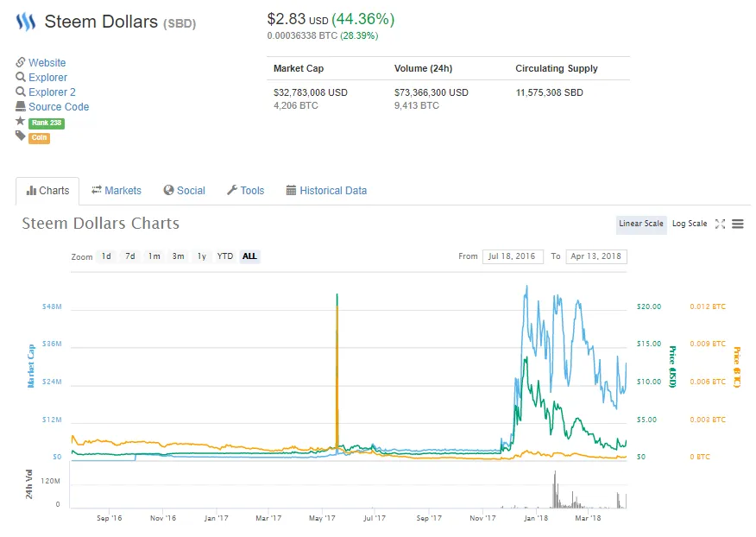Switch to the Historical Data tab
756x537 pixels.
[x=326, y=191]
